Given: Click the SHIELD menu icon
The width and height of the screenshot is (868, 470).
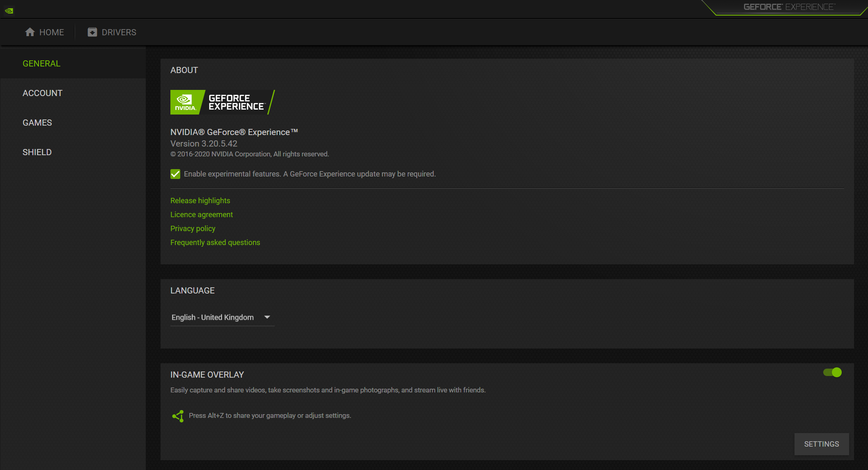Looking at the screenshot, I should coord(37,152).
